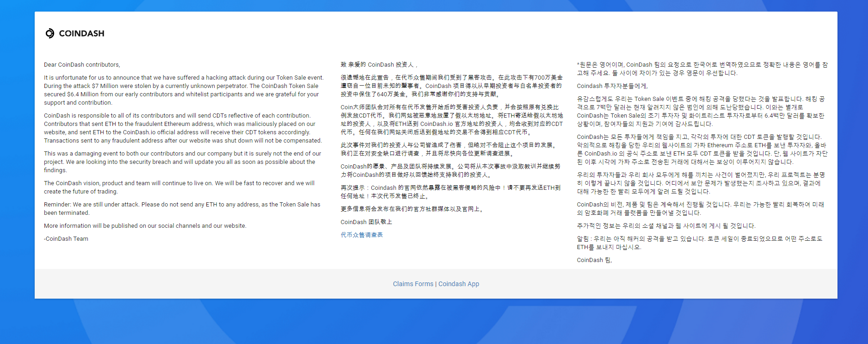The image size is (868, 344).
Task: Click the paragraph starting 'It is unfortunate for us'
Action: click(x=184, y=90)
